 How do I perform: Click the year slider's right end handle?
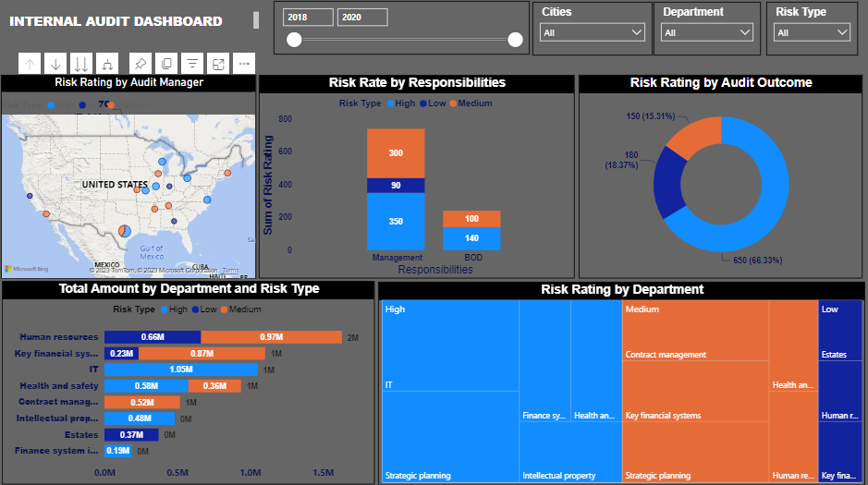515,39
